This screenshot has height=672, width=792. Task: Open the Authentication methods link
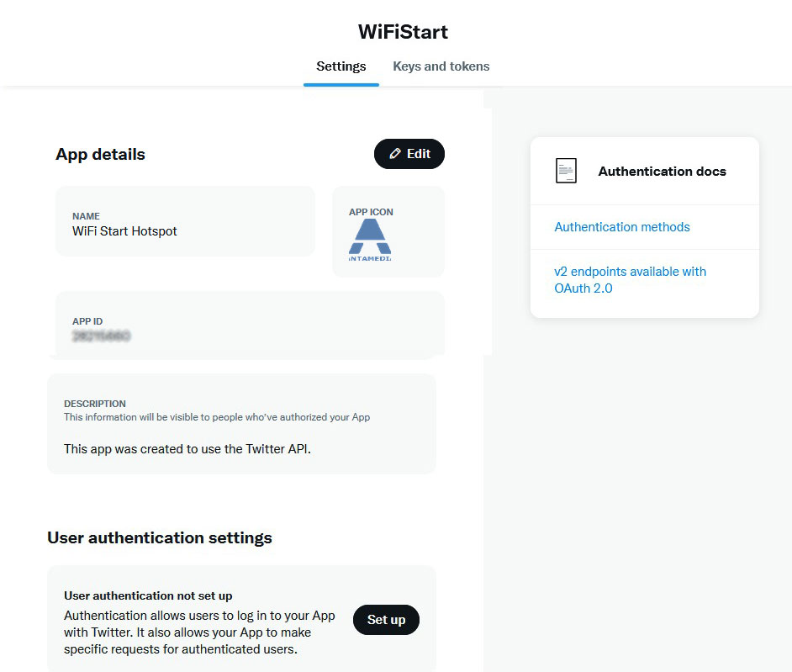coord(621,227)
